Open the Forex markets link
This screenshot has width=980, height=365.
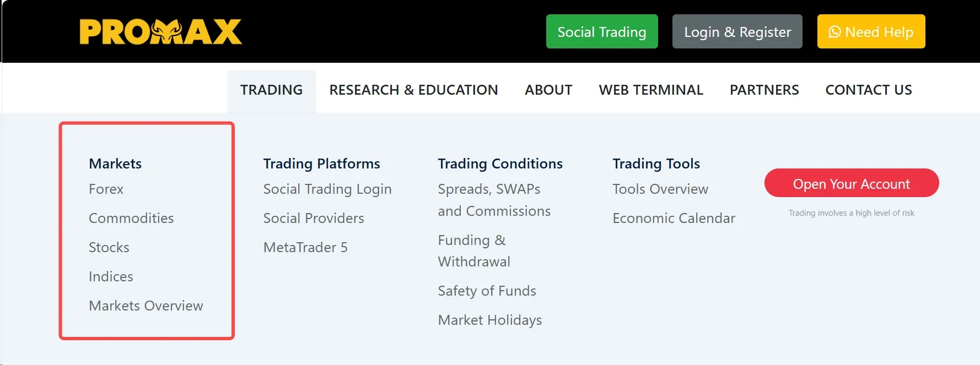pos(106,189)
